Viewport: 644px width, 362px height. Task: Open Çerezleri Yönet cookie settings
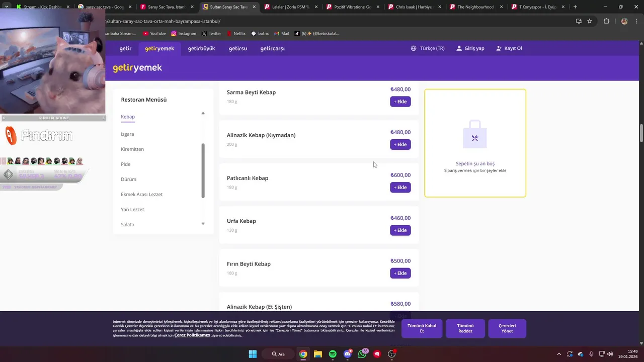pos(507,328)
